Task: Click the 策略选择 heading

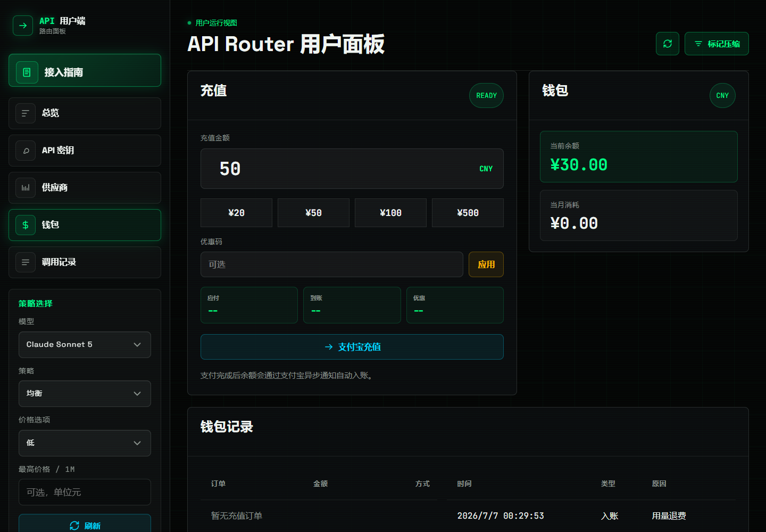Action: [36, 303]
